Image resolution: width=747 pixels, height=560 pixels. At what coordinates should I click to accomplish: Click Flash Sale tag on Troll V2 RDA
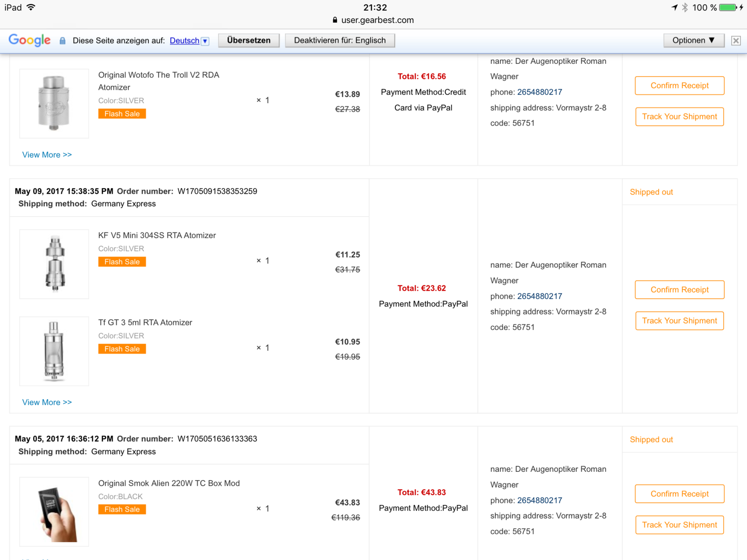[x=122, y=114]
